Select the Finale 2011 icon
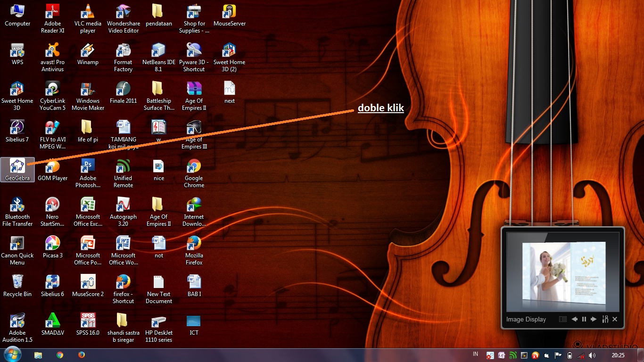The image size is (644, 362). tap(124, 92)
